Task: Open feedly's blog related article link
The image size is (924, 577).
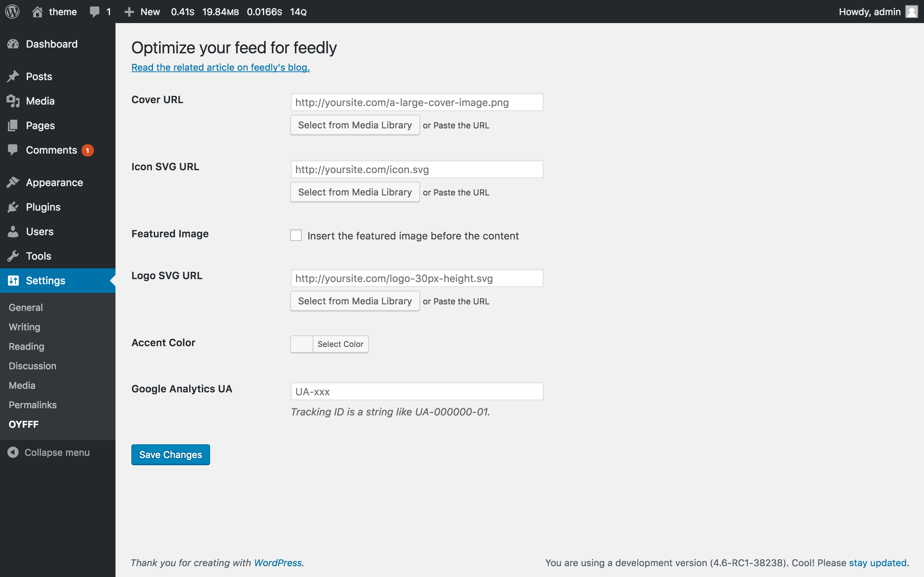Action: tap(220, 67)
